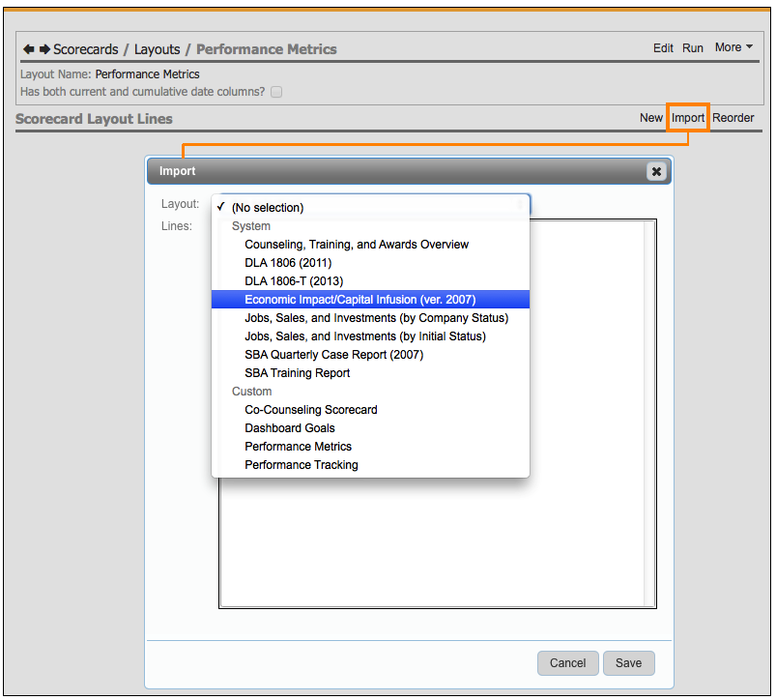Select SBA Training Report option
Screen dimensions: 776x700
click(x=297, y=373)
